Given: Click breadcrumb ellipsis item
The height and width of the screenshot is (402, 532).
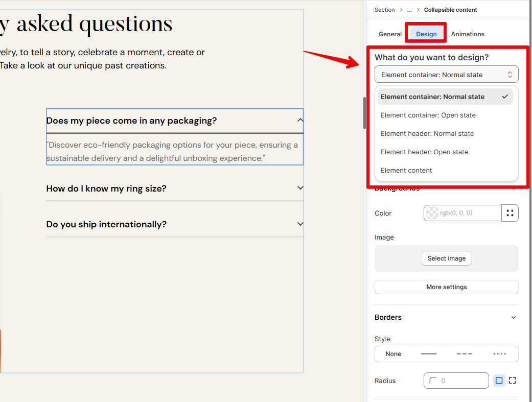Looking at the screenshot, I should [x=409, y=10].
